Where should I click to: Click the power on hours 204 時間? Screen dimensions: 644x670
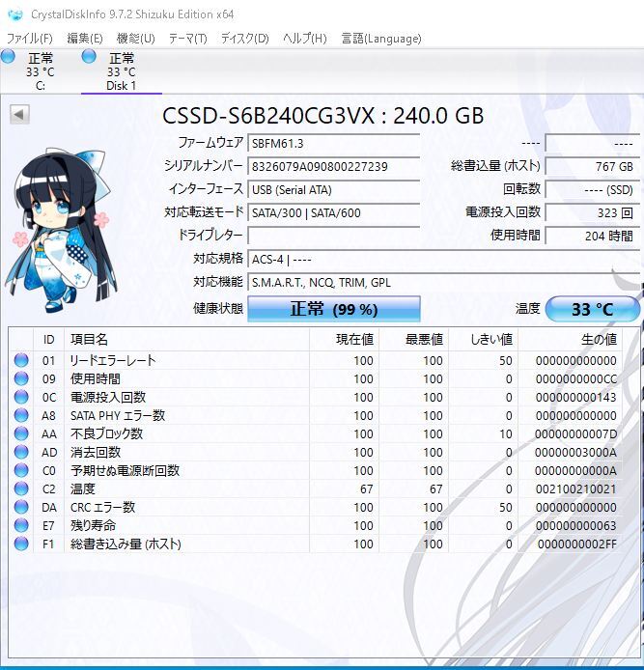pos(592,236)
